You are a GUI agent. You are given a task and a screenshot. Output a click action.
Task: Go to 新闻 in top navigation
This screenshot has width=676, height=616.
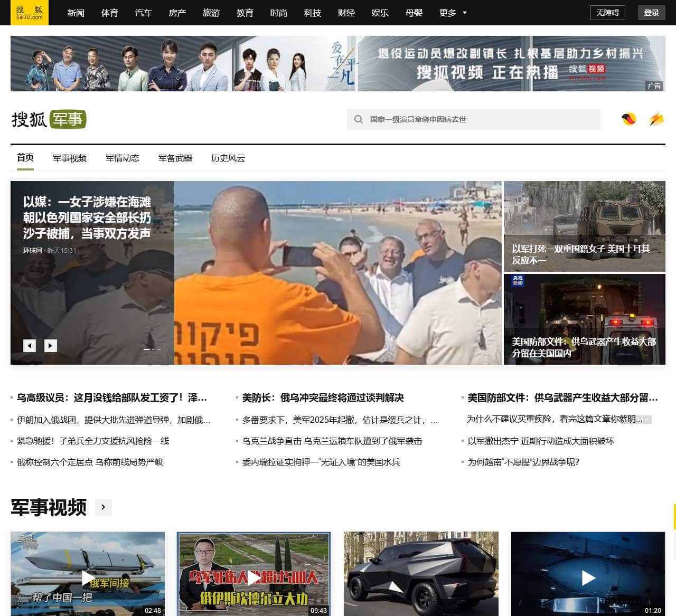[x=76, y=13]
